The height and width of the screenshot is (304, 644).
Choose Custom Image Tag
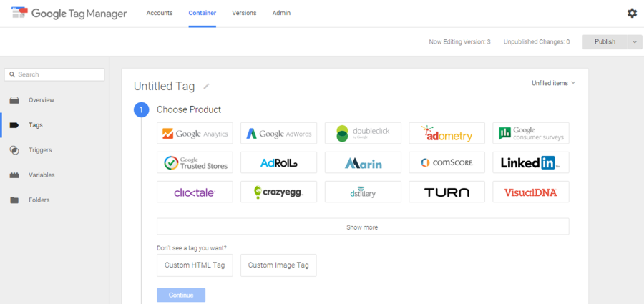point(278,265)
